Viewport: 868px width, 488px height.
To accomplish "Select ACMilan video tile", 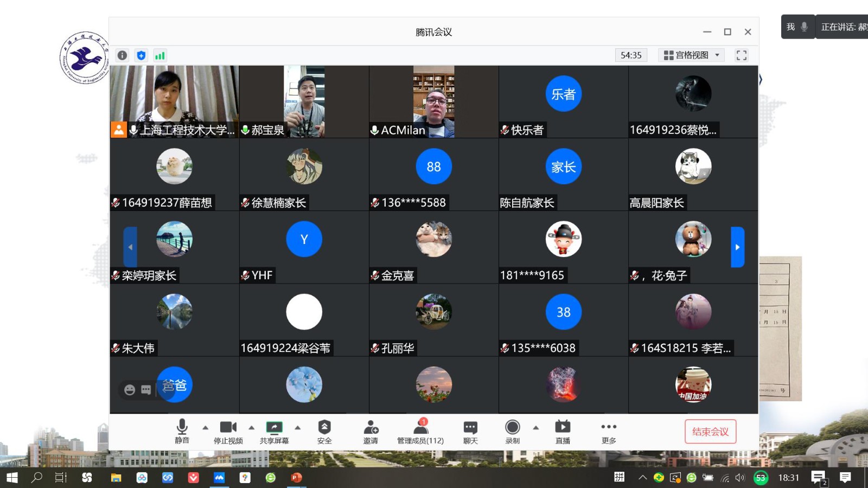I will click(x=433, y=101).
